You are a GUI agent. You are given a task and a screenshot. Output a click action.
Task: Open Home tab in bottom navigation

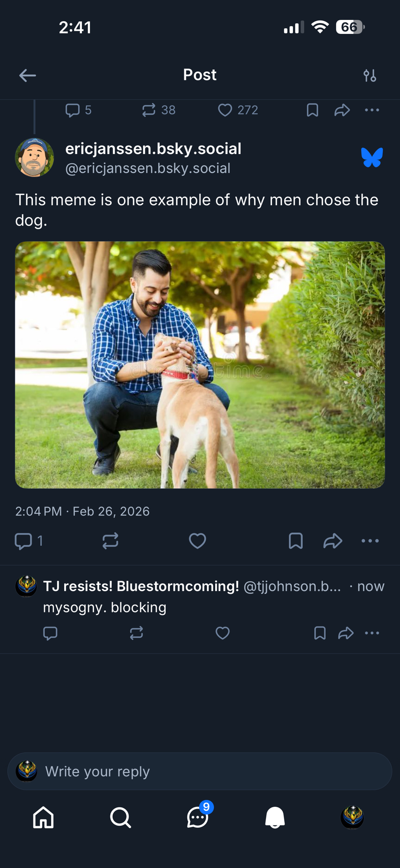(43, 818)
